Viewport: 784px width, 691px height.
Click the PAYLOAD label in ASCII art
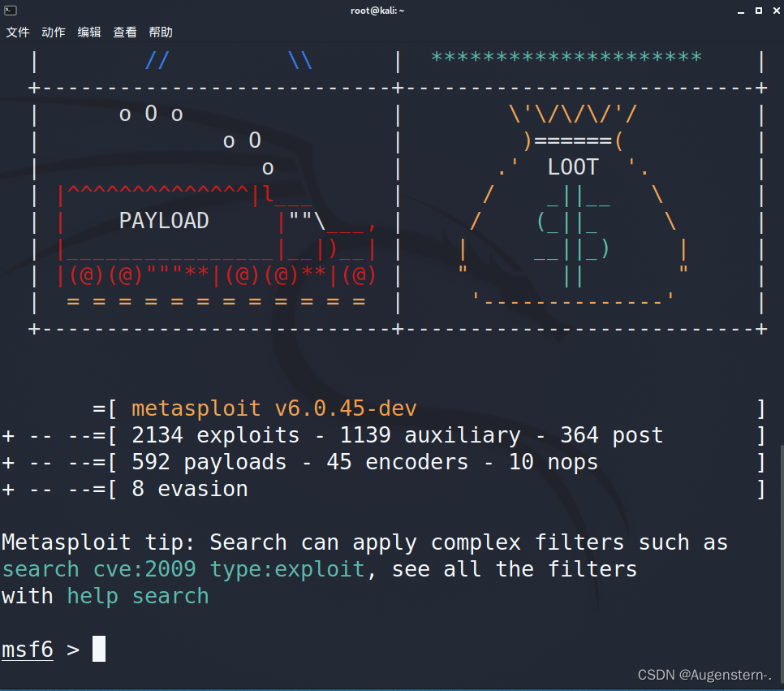click(164, 221)
